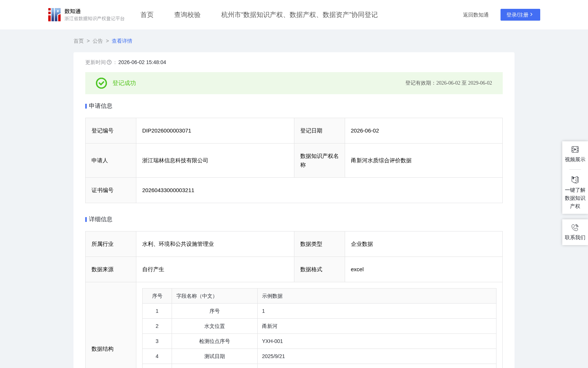This screenshot has width=588, height=368.
Task: Select applicant 浙江瑞林信息科技有限公司
Action: (x=175, y=160)
